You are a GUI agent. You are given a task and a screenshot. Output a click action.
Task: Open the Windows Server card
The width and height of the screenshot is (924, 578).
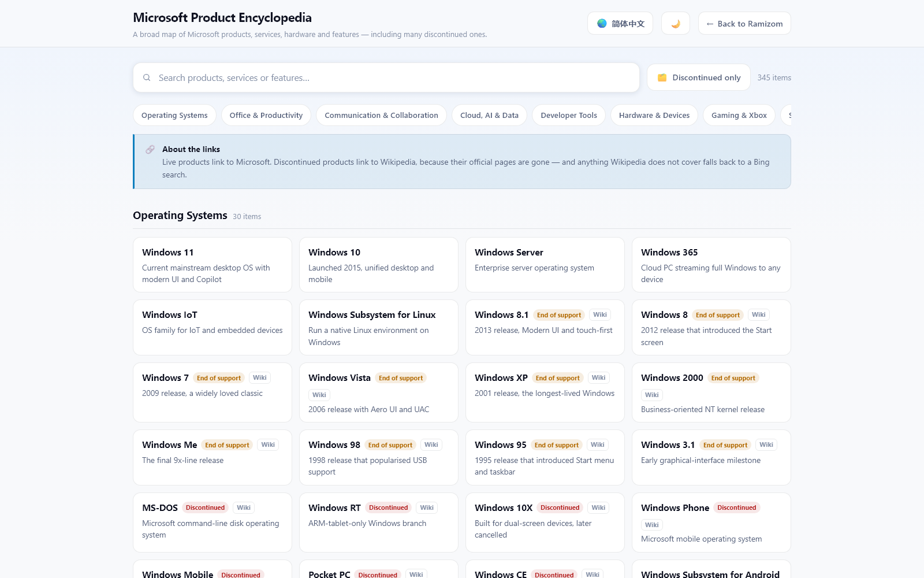coord(545,265)
